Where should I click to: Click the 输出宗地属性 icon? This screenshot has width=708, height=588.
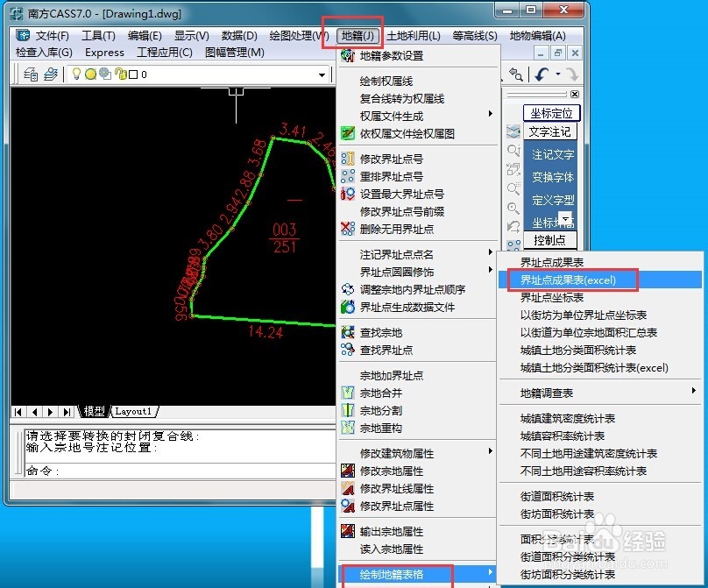(x=348, y=532)
